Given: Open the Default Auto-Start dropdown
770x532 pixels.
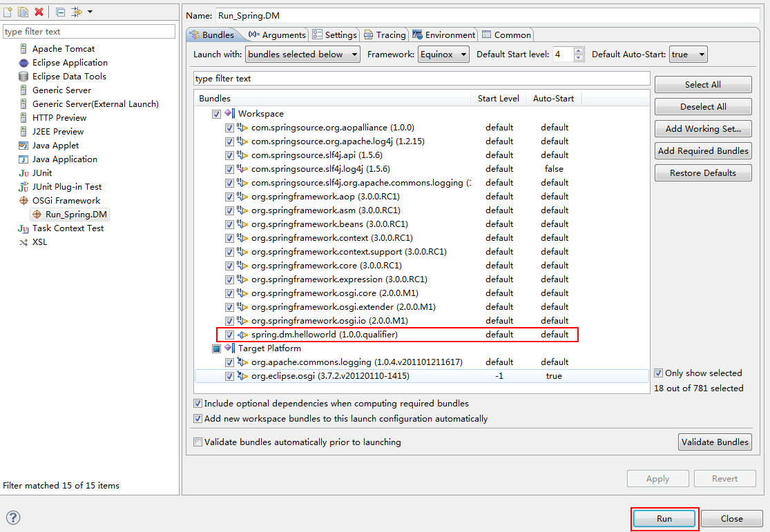Looking at the screenshot, I should tap(689, 55).
